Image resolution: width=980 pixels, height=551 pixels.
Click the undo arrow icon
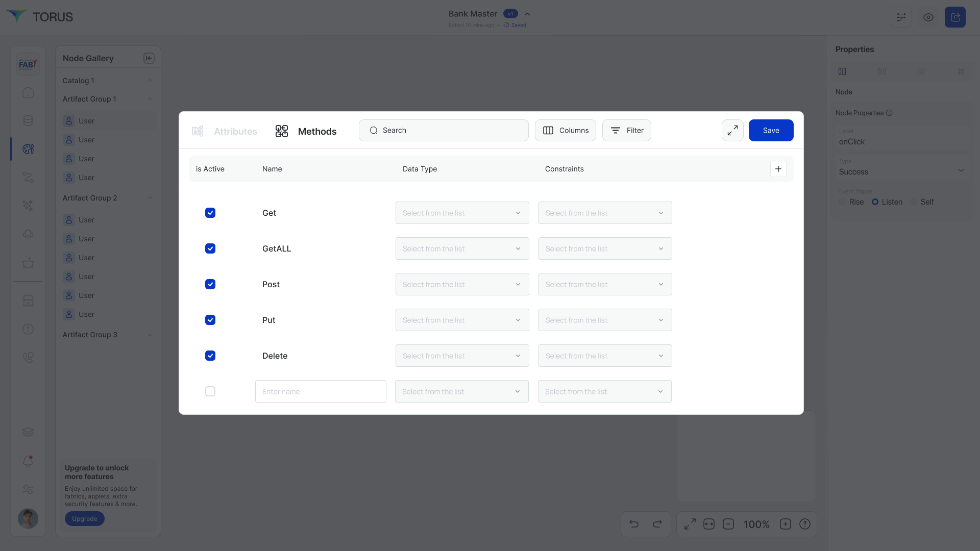click(634, 524)
